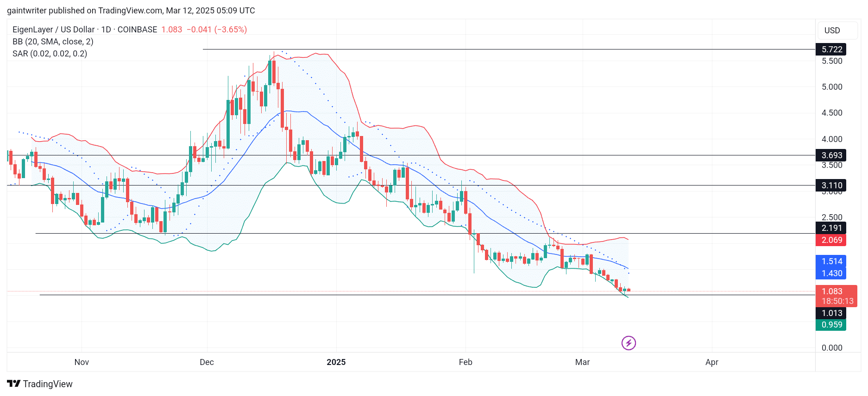
Task: Click the purple lightning bolt event icon
Action: click(x=629, y=343)
